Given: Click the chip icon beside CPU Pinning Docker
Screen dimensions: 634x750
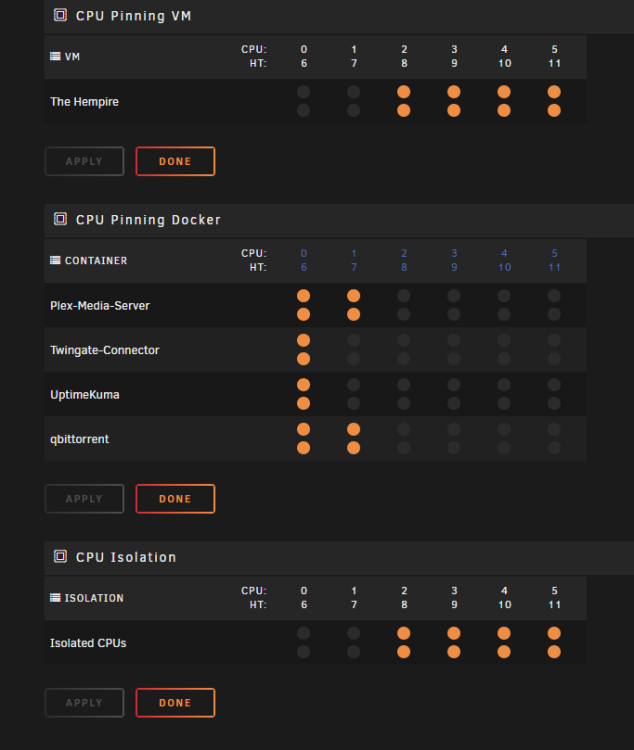Looking at the screenshot, I should (x=60, y=219).
